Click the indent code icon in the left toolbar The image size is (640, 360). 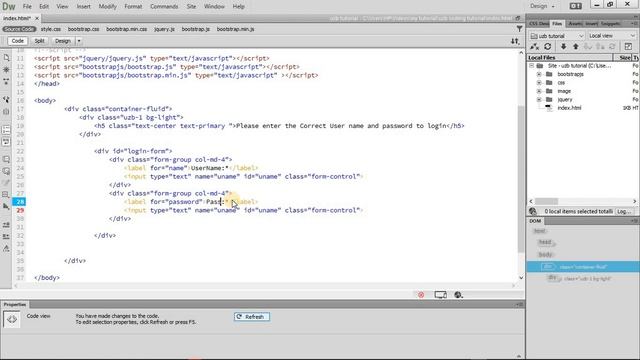(6, 225)
